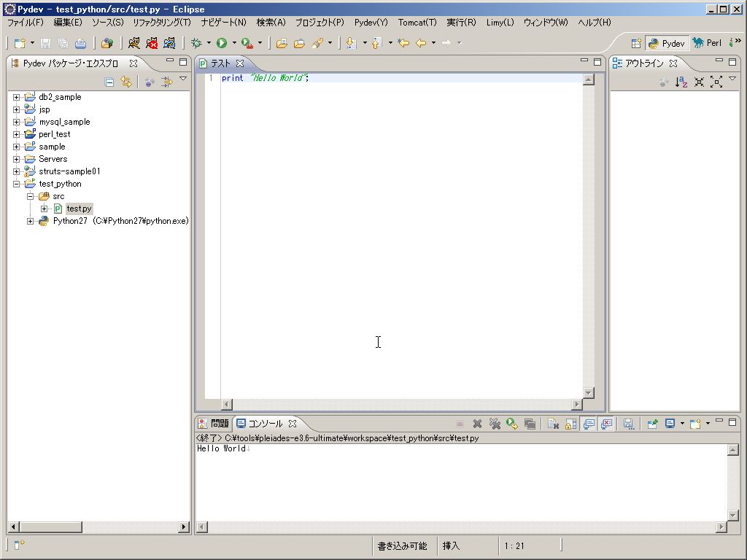
Task: Click the outline expand all icon
Action: coord(716,82)
